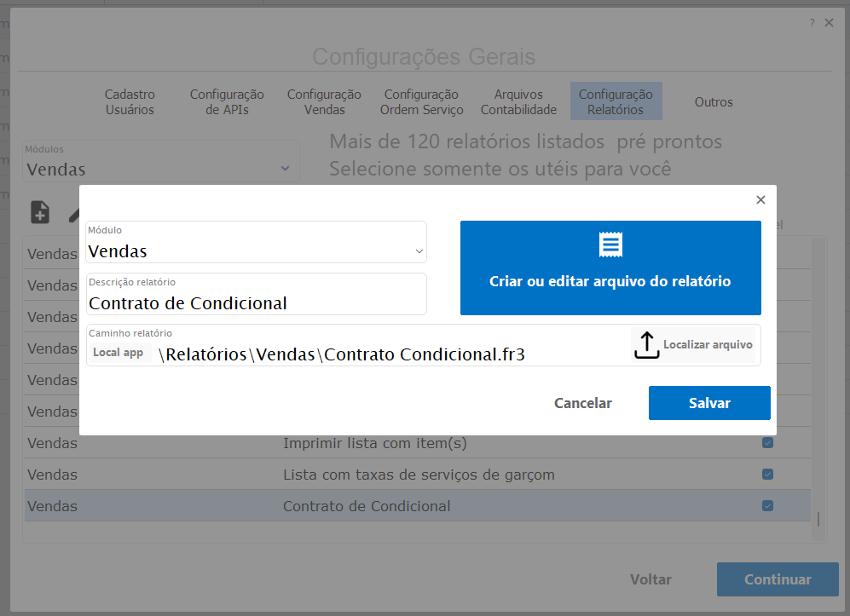Image resolution: width=850 pixels, height=616 pixels.
Task: Toggle checkbox for Imprimir lista com item(s)
Action: [x=767, y=443]
